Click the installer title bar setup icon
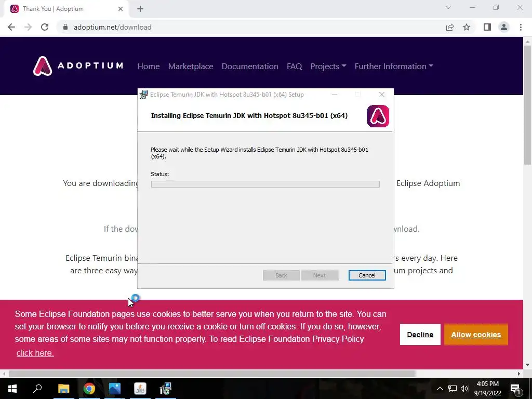Image resolution: width=532 pixels, height=399 pixels. click(x=143, y=95)
